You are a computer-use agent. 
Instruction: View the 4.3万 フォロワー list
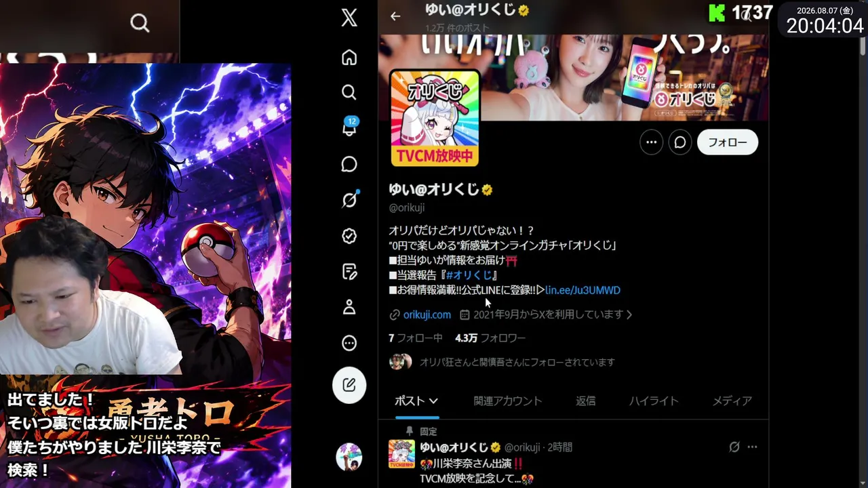point(490,338)
